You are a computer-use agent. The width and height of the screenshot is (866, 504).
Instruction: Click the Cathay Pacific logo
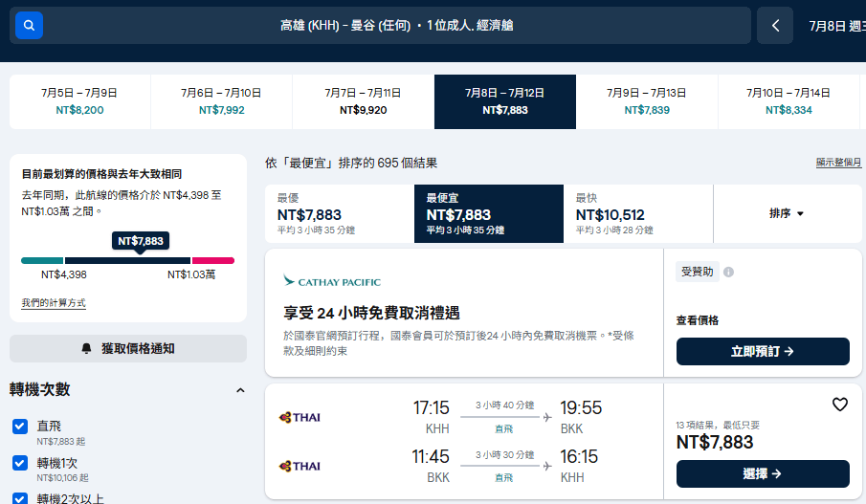click(x=332, y=281)
